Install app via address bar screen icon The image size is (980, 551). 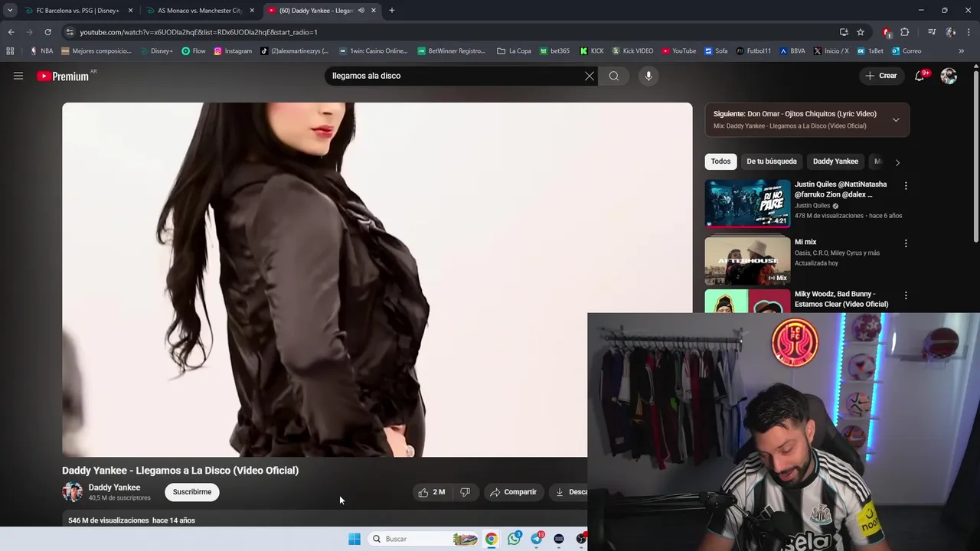click(844, 32)
